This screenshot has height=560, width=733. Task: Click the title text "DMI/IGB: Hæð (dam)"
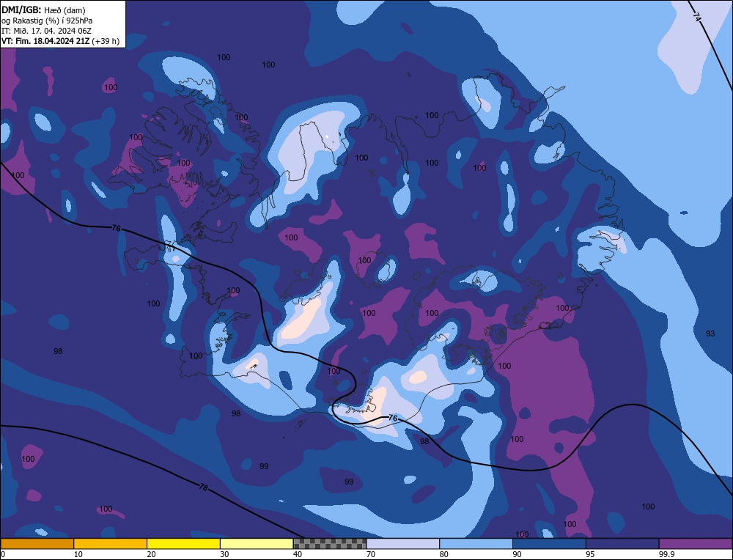point(43,10)
